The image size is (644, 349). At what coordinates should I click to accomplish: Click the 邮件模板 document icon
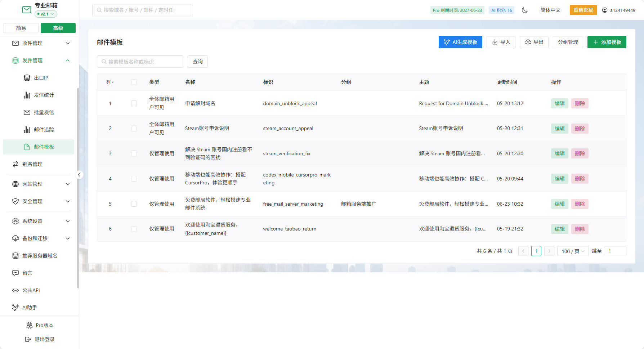pos(27,147)
